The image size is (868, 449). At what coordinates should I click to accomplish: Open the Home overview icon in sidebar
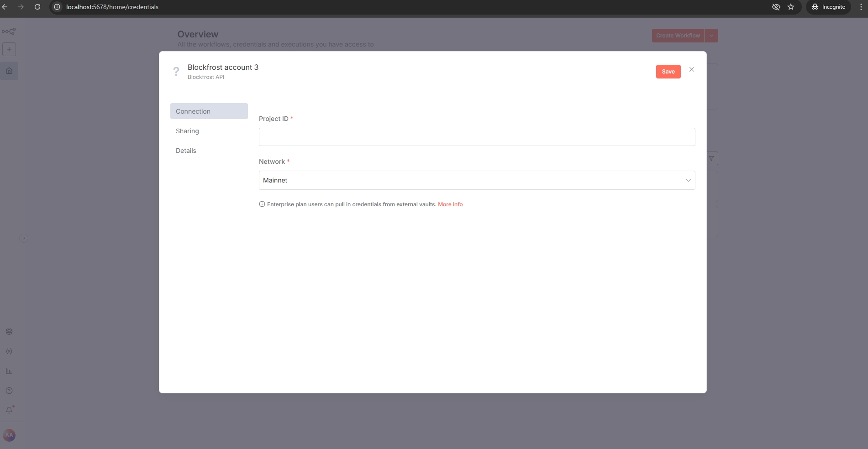(x=9, y=71)
